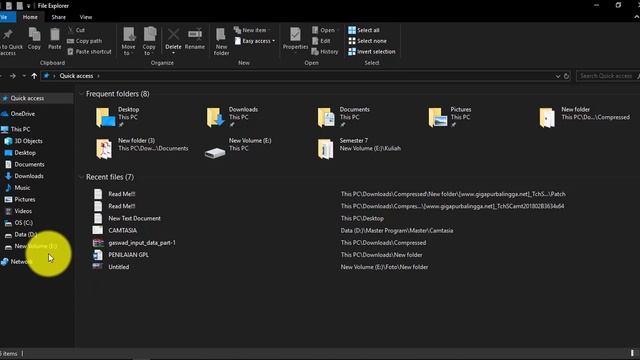Select the Compressed New folder icon
Viewport: 640px width, 360px height.
tap(547, 118)
